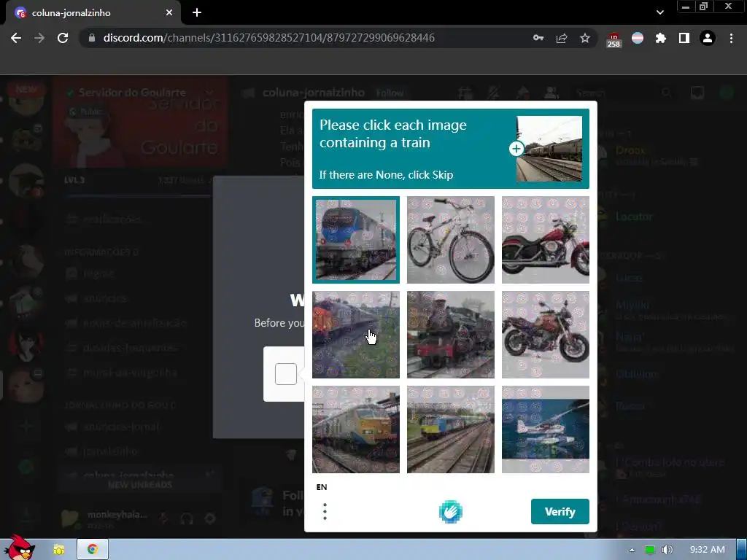Show hidden system tray icons
747x560 pixels.
coord(632,550)
